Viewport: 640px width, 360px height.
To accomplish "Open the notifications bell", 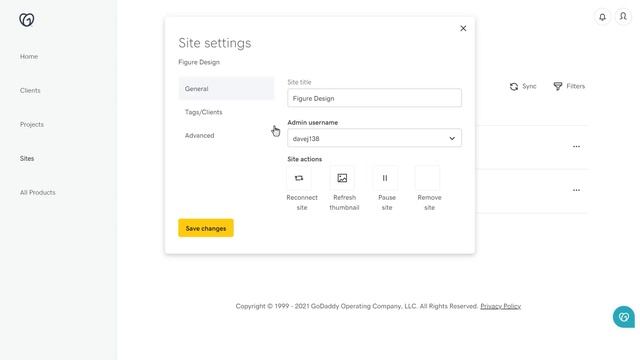I will point(602,17).
